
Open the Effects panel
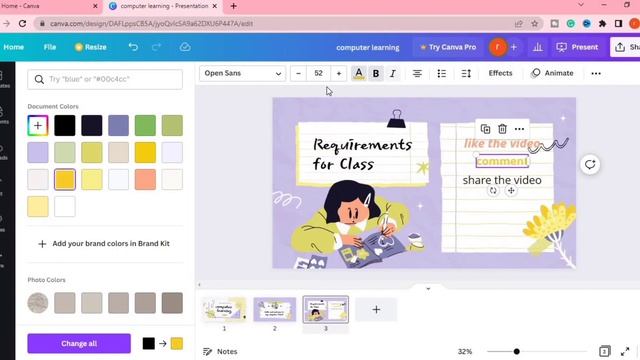click(x=500, y=73)
